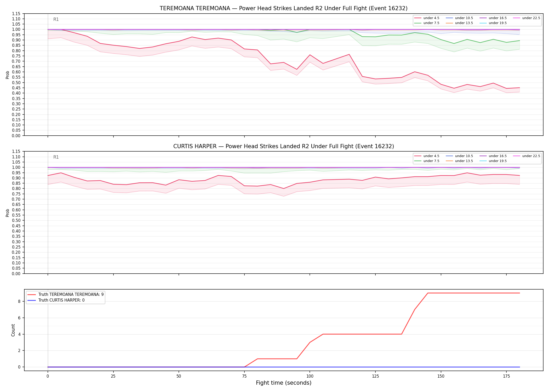Screen dimensions: 549x392
Task: Click the 'Fight time (seconds)' axis label
Action: click(x=284, y=383)
